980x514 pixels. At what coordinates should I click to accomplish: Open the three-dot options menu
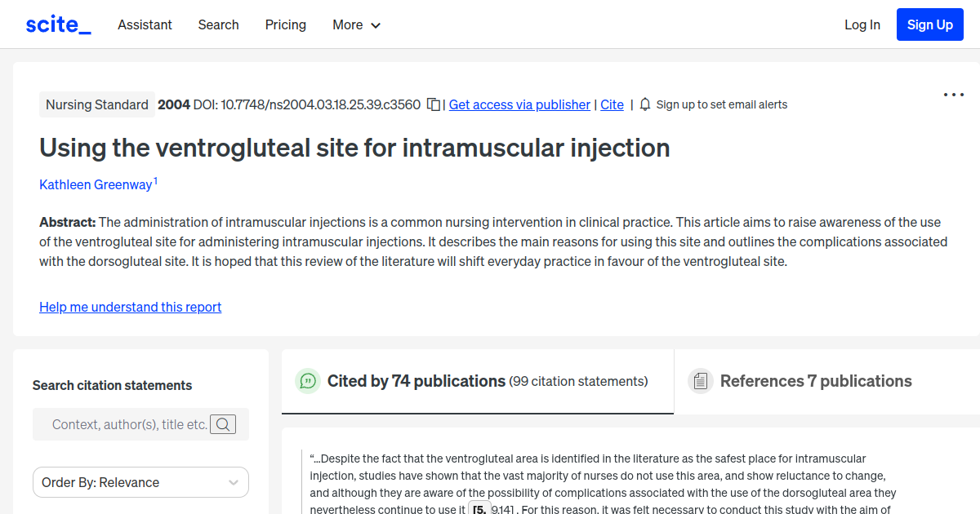[953, 95]
